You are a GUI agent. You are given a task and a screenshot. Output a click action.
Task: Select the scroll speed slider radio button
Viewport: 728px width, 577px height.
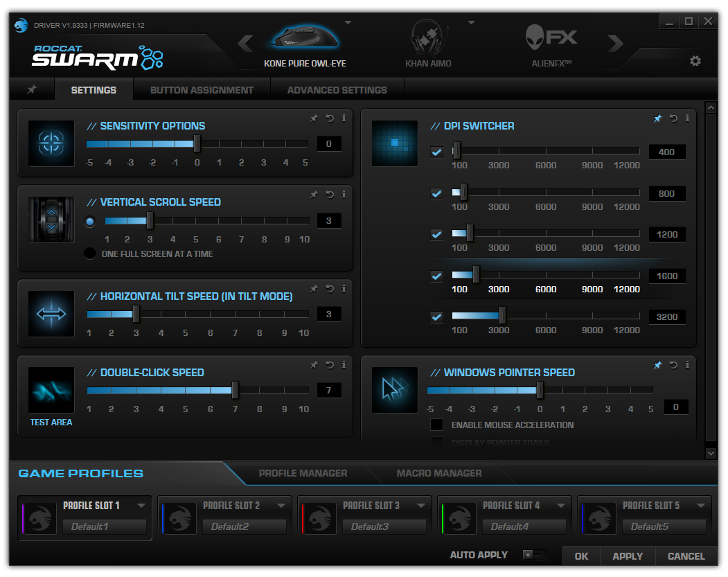90,222
